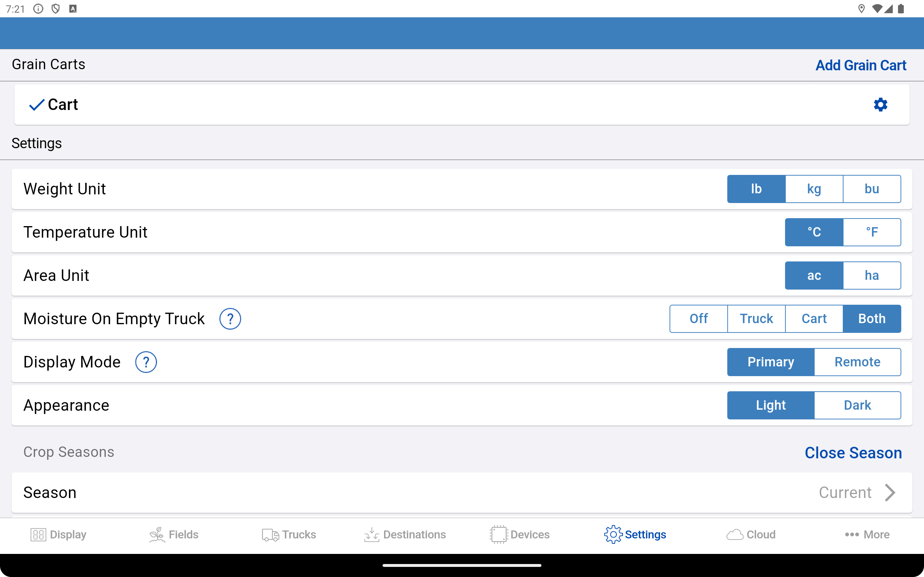
Task: Open the Cart's gear settings icon
Action: [880, 104]
